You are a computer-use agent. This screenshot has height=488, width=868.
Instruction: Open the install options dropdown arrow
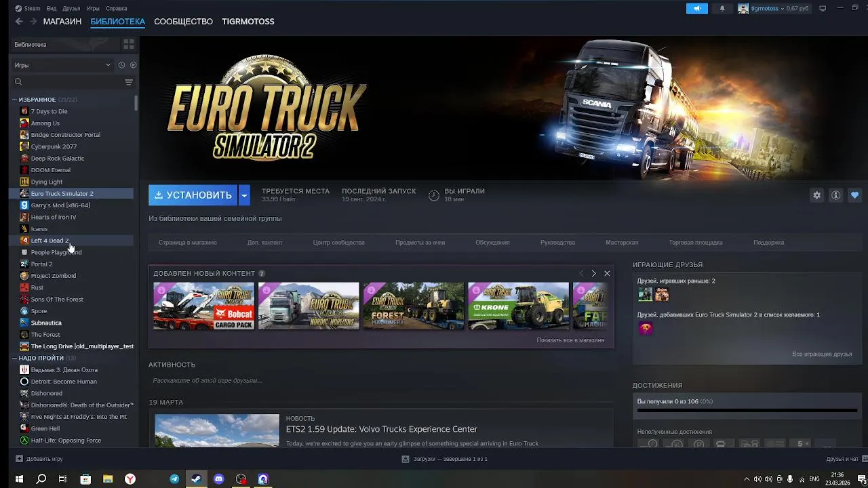244,195
